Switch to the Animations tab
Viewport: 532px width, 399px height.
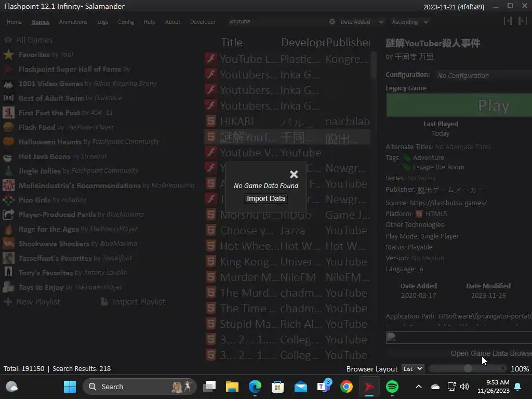(73, 22)
